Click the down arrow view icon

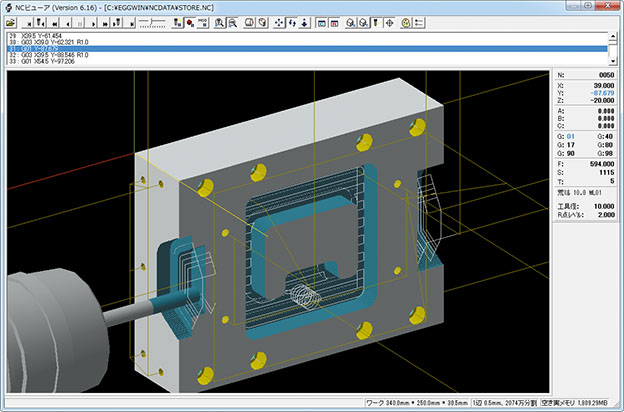coord(305,20)
